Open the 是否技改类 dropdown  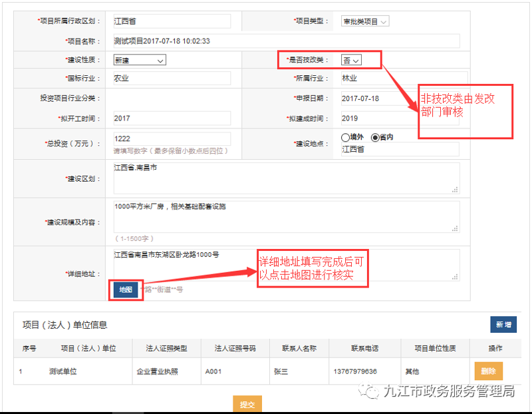click(x=351, y=60)
